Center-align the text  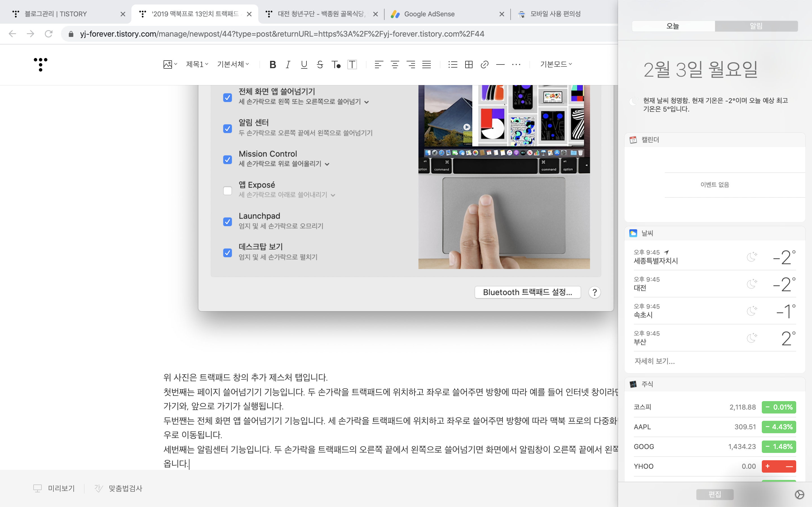395,65
